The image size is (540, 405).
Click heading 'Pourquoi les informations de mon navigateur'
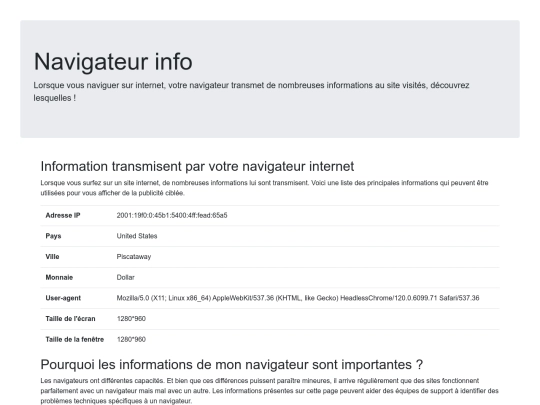[x=232, y=364]
